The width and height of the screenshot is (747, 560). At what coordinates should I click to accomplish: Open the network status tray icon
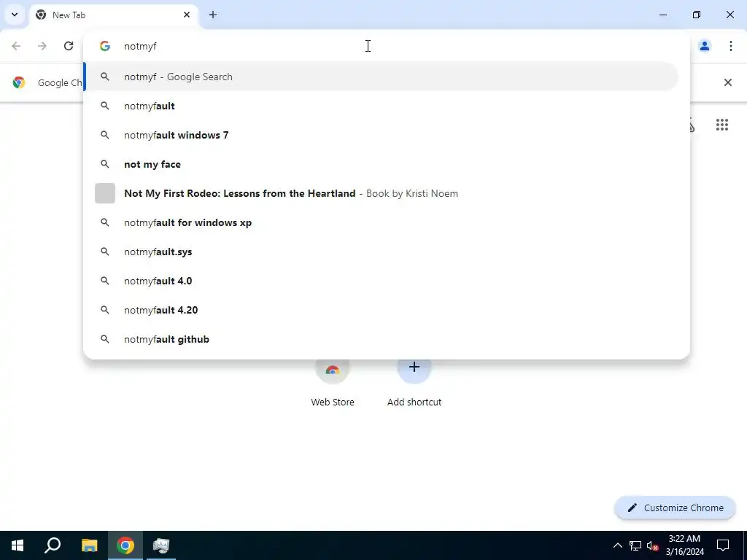[x=635, y=545]
